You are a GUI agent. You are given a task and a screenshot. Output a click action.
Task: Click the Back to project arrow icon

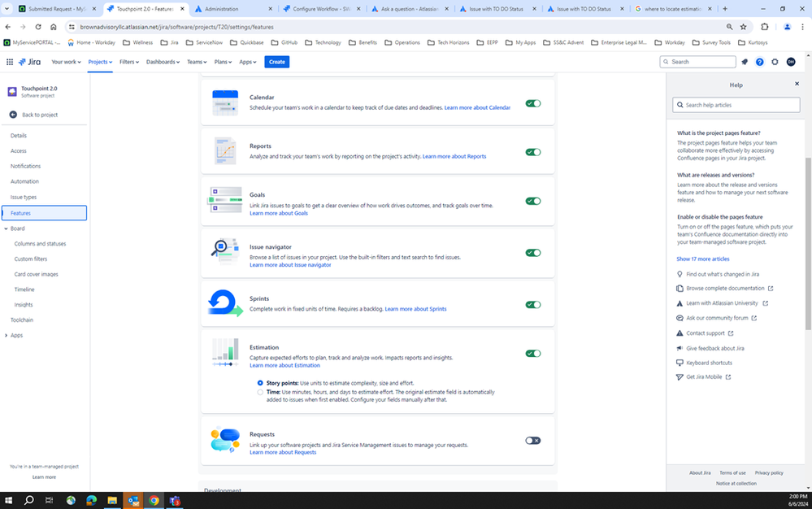(13, 115)
